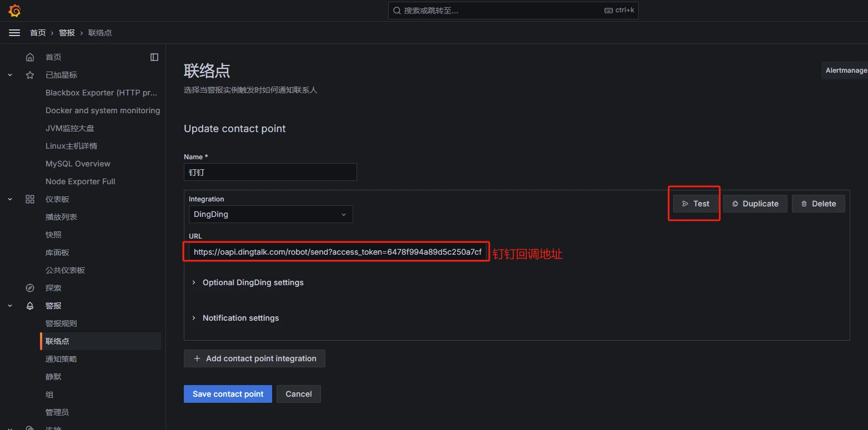
Task: Click 警报 sidebar label
Action: 53,306
